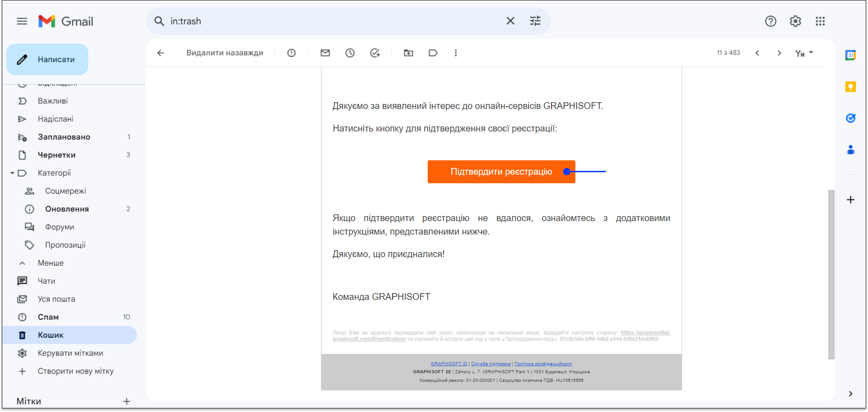
Task: Select the Чернетки folder
Action: pos(56,155)
